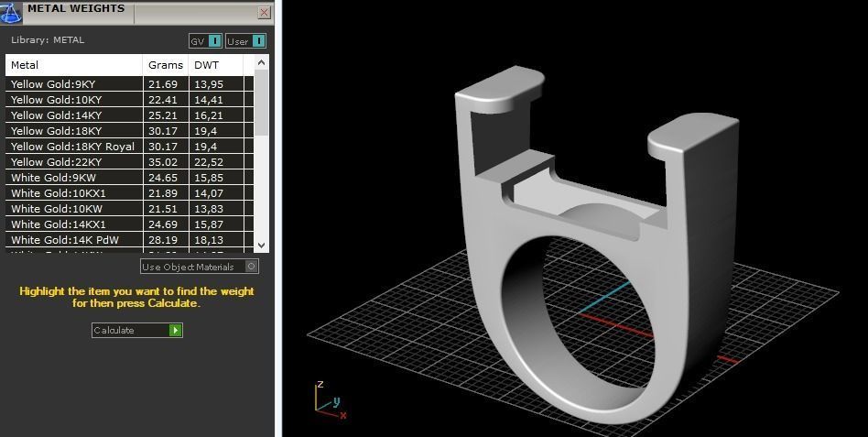Click the list scroll-down arrow
Image resolution: width=868 pixels, height=437 pixels.
click(262, 245)
